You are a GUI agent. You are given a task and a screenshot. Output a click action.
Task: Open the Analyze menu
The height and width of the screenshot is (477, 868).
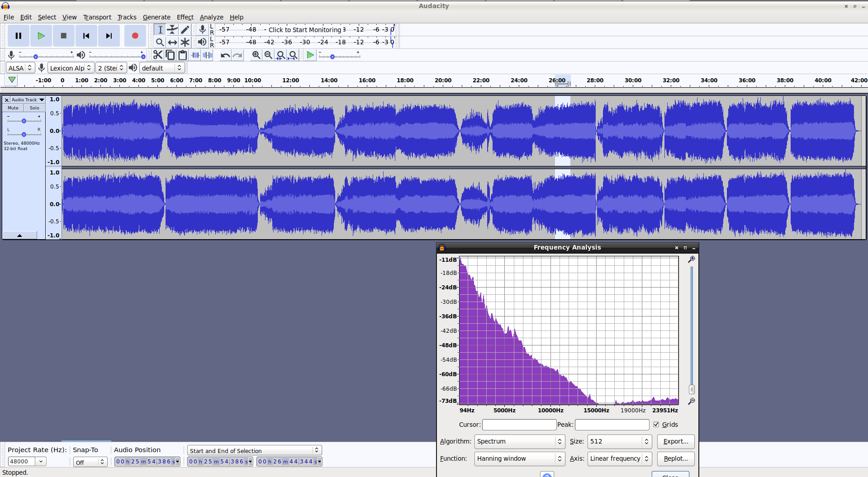tap(212, 17)
